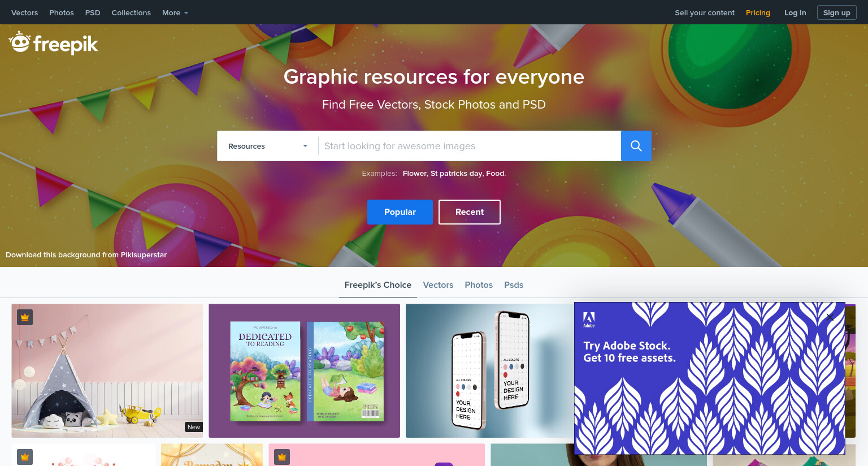Open the Resources category dropdown
Image resolution: width=868 pixels, height=466 pixels.
click(268, 146)
